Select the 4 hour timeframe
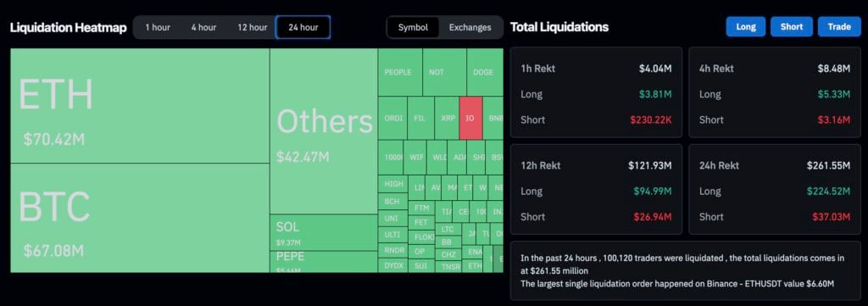Viewport: 868px width, 306px height. 203,27
